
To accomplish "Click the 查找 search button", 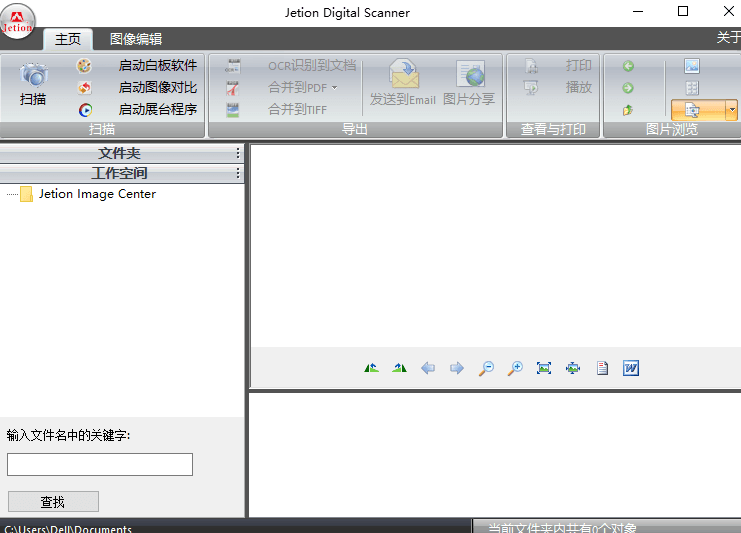I will click(53, 502).
